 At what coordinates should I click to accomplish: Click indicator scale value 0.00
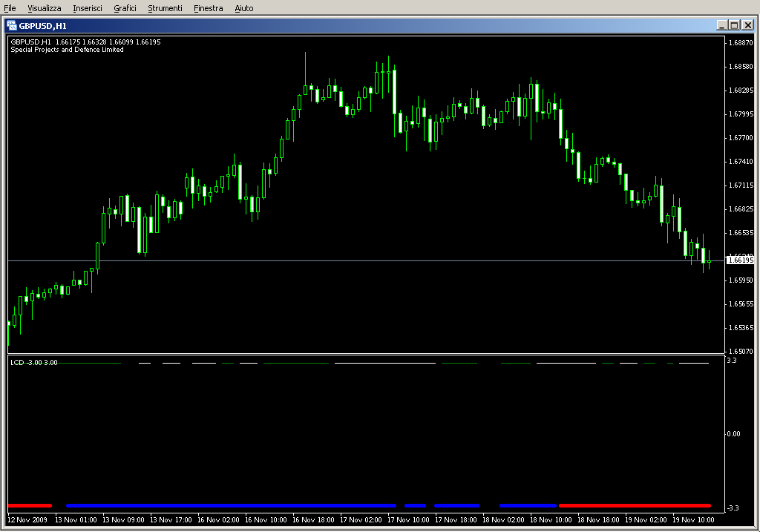[x=733, y=433]
